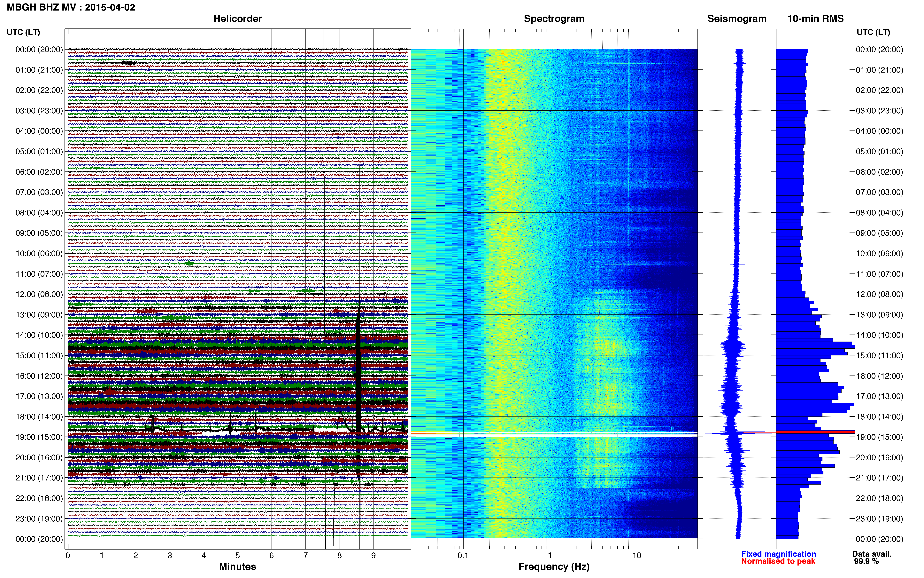Click the left '04:00 (00:00)' time label
This screenshot has height=578, width=924.
(x=39, y=131)
